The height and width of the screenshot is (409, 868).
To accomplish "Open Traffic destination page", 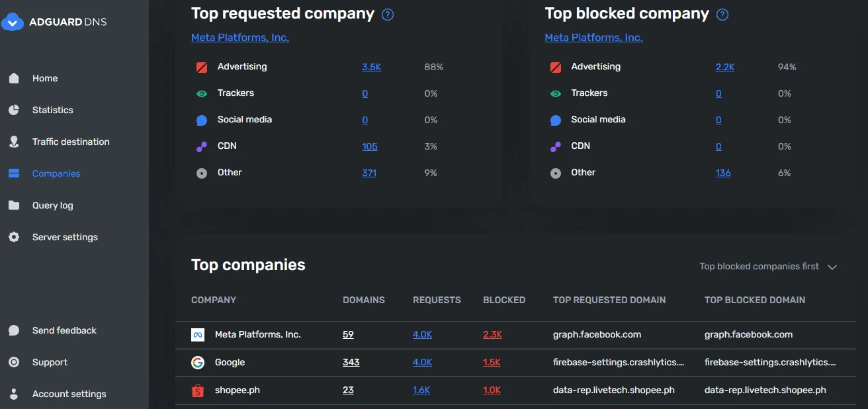I will 71,142.
